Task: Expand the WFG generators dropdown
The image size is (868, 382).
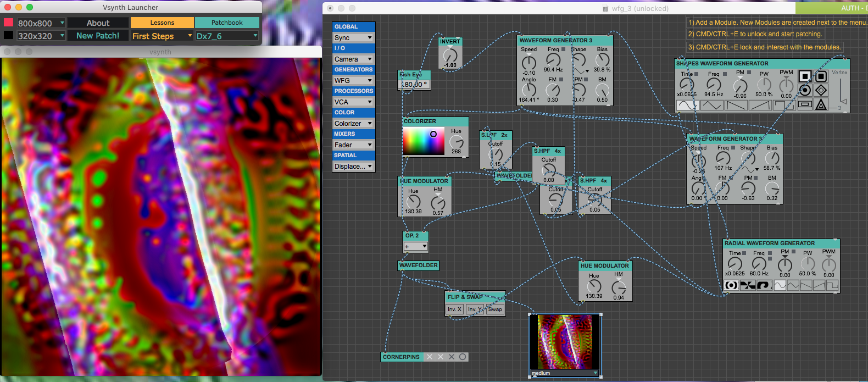Action: tap(353, 80)
